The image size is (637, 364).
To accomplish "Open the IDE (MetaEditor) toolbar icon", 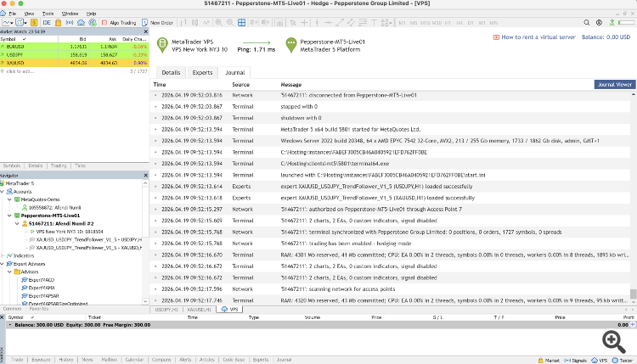I will pyautogui.click(x=47, y=23).
